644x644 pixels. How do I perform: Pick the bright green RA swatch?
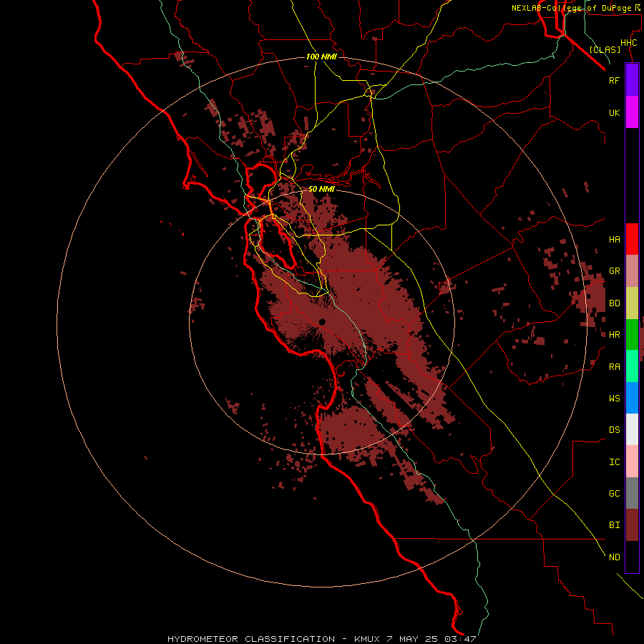(x=632, y=366)
